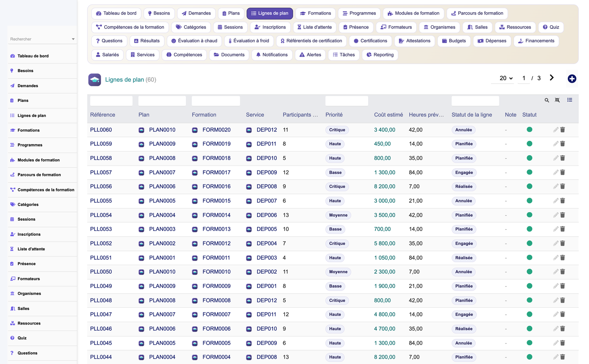Open the column list options icon
Viewport: 589px width, 364px height.
570,100
